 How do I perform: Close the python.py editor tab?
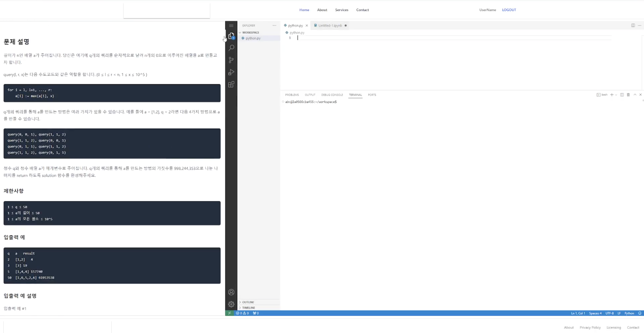coord(307,26)
